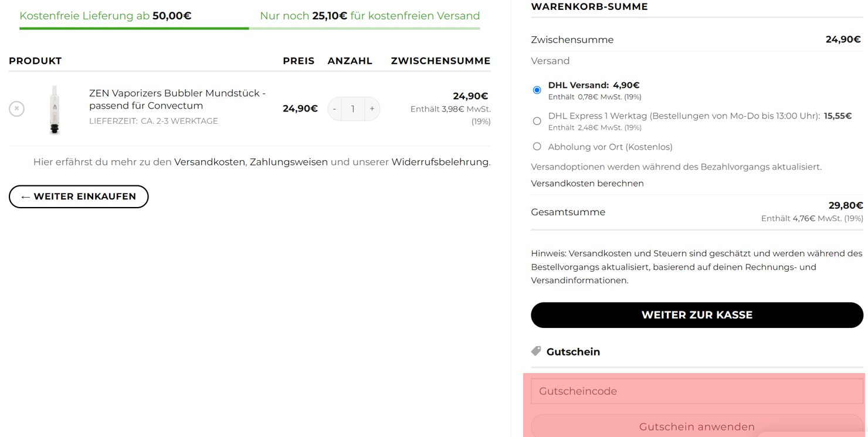Go back via Weiter Einkaufen button
The width and height of the screenshot is (868, 437).
(79, 197)
